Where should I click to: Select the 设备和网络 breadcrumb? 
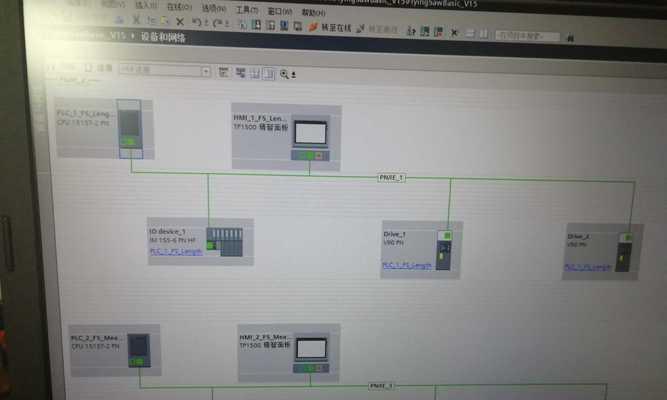coord(163,37)
